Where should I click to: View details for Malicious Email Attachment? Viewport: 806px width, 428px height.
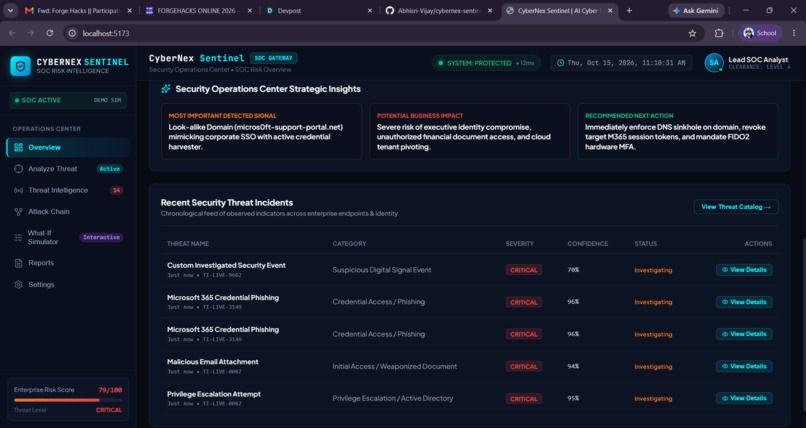pos(744,366)
